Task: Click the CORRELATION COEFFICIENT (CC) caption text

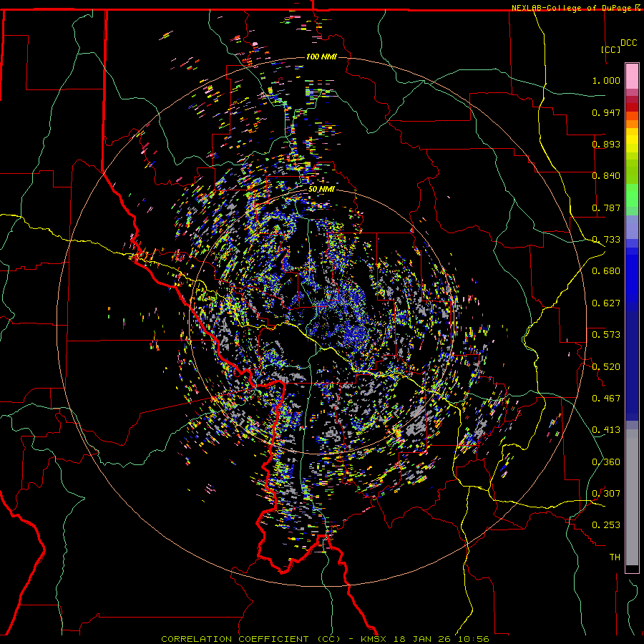Action: [251, 639]
